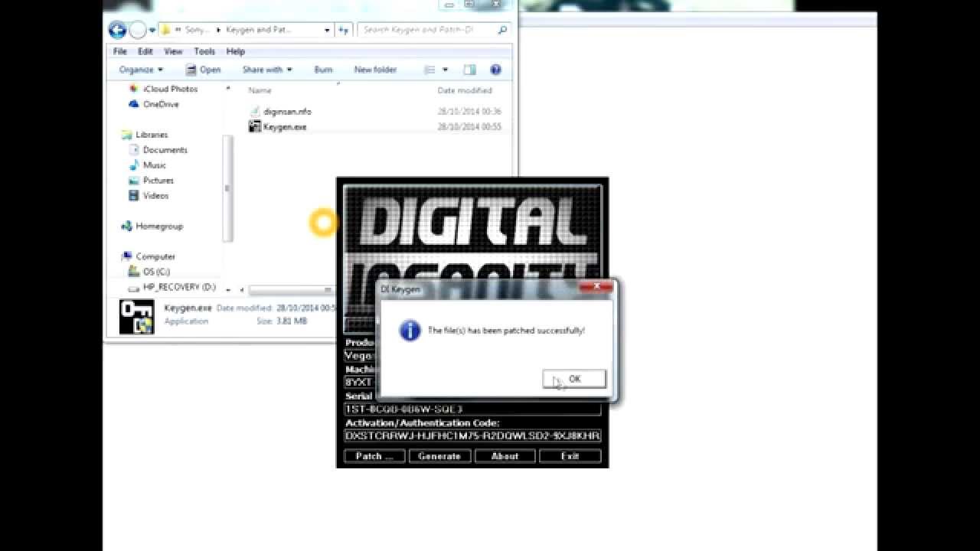
Task: Click the change view icon
Action: (430, 70)
